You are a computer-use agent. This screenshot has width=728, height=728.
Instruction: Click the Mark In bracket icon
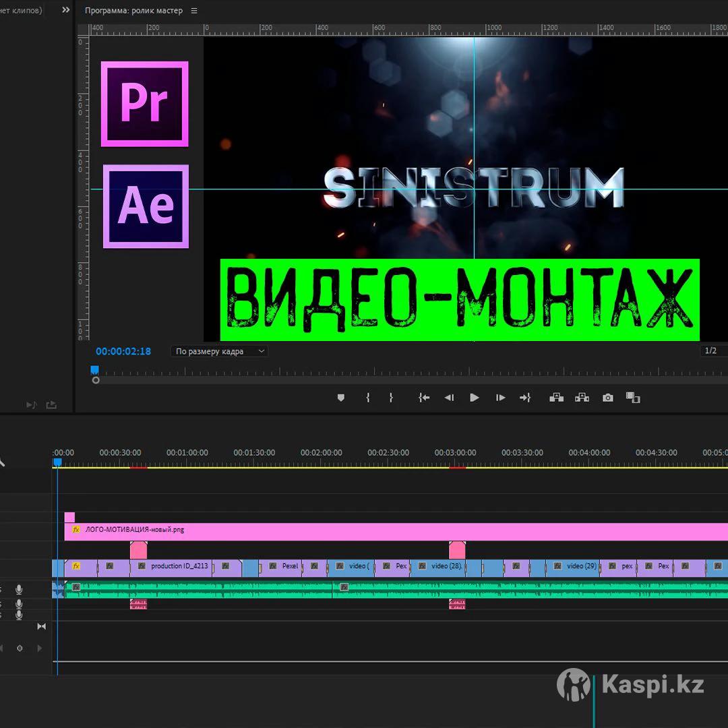(x=368, y=398)
